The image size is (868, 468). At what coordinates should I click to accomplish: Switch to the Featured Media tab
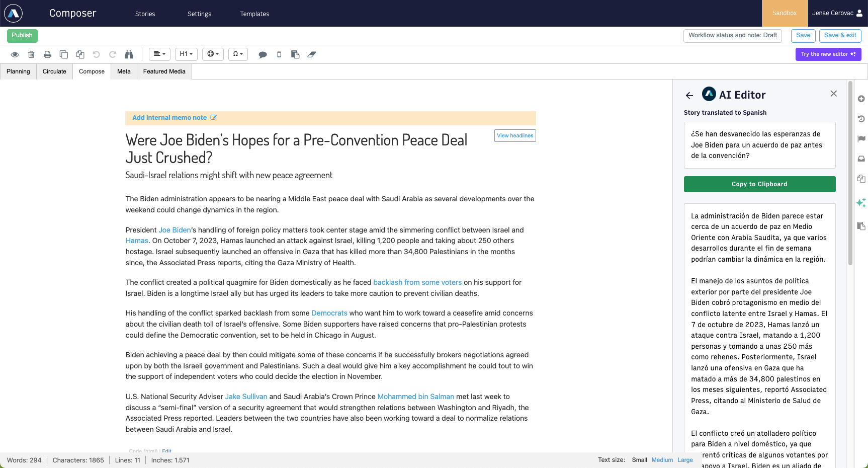pyautogui.click(x=164, y=71)
